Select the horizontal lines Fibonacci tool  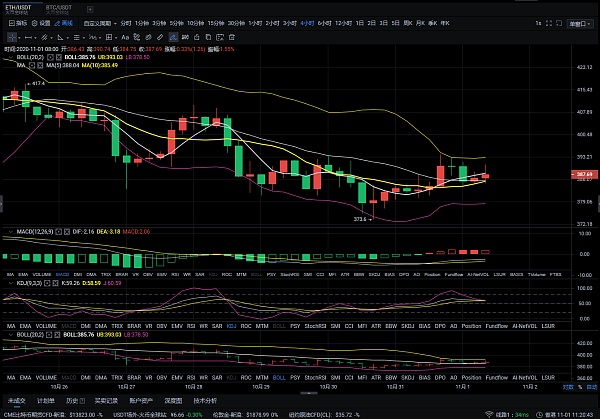(x=76, y=37)
